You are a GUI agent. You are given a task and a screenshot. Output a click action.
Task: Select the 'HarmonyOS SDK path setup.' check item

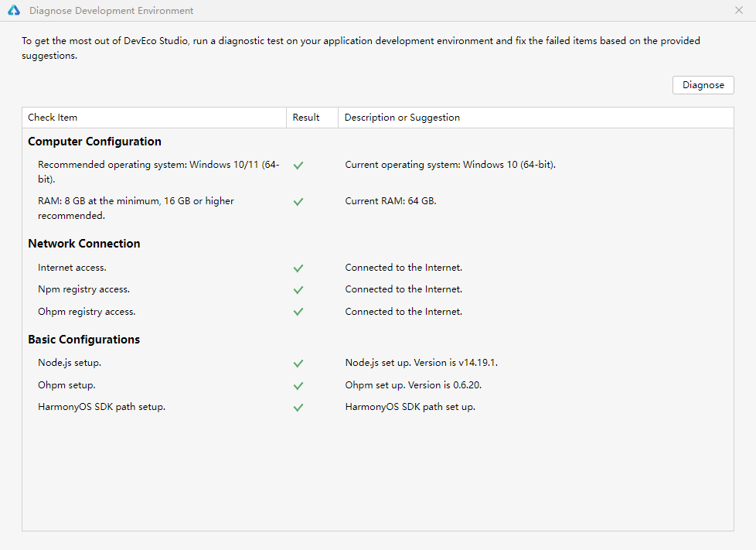click(x=102, y=407)
